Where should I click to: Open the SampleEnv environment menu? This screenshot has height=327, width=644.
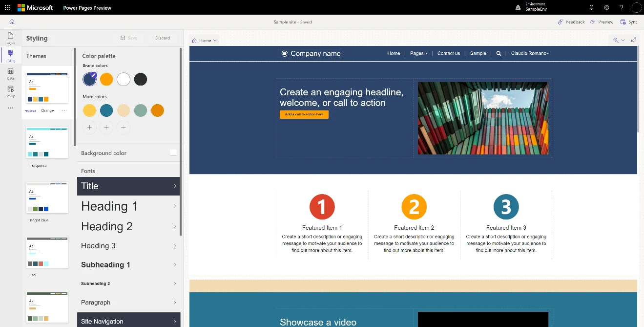(531, 7)
